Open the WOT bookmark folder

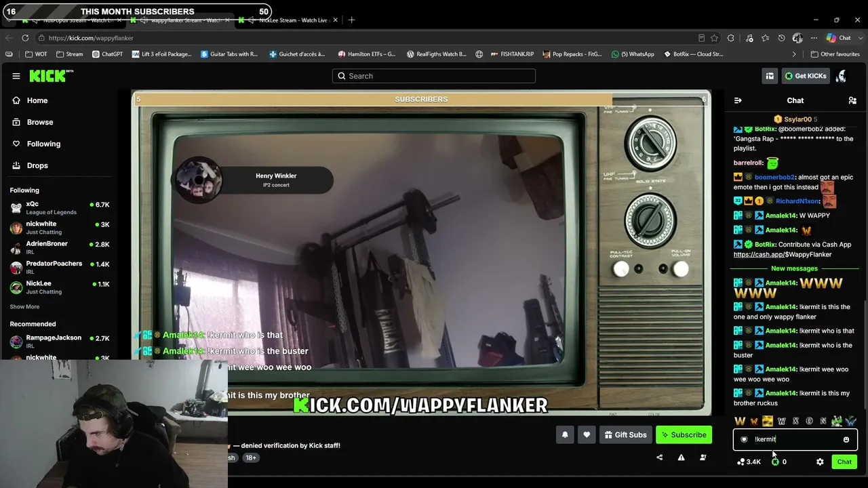click(37, 54)
